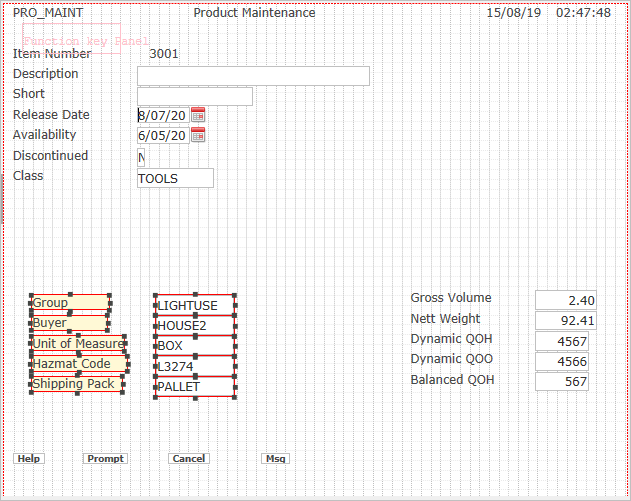The width and height of the screenshot is (631, 501).
Task: Click the Dynamic QOO label
Action: (452, 359)
